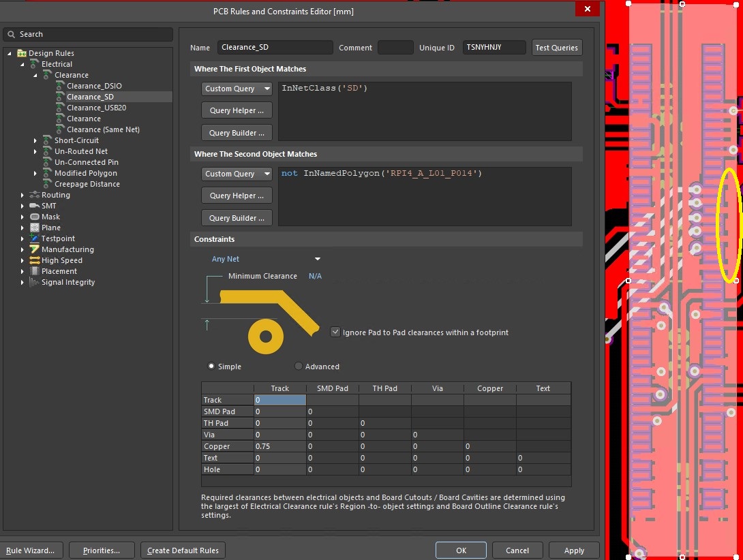This screenshot has width=743, height=560.
Task: Click the Apply button
Action: [x=574, y=550]
